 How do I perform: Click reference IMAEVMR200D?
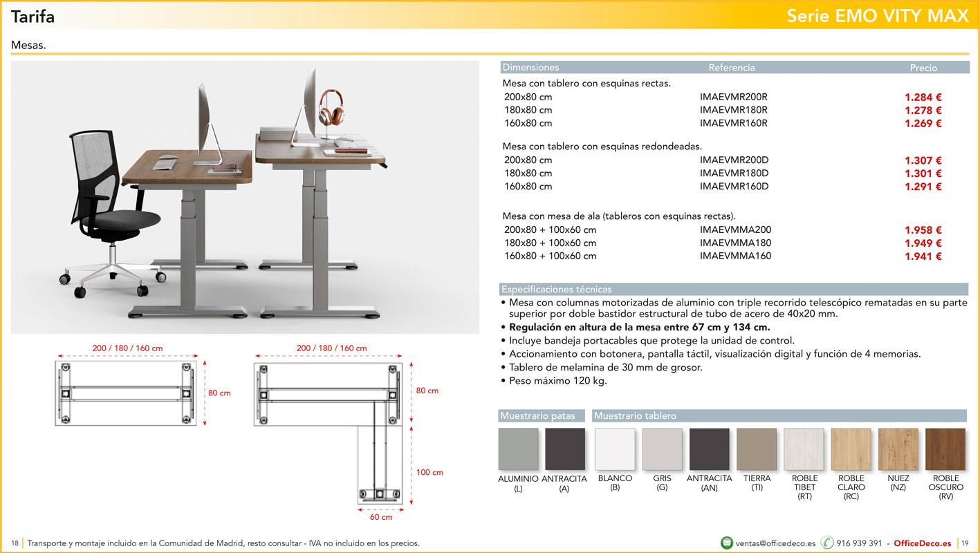click(734, 160)
